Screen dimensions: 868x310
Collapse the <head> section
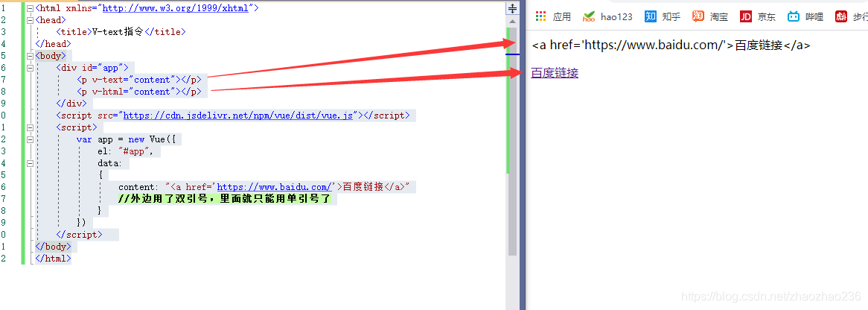[30, 20]
